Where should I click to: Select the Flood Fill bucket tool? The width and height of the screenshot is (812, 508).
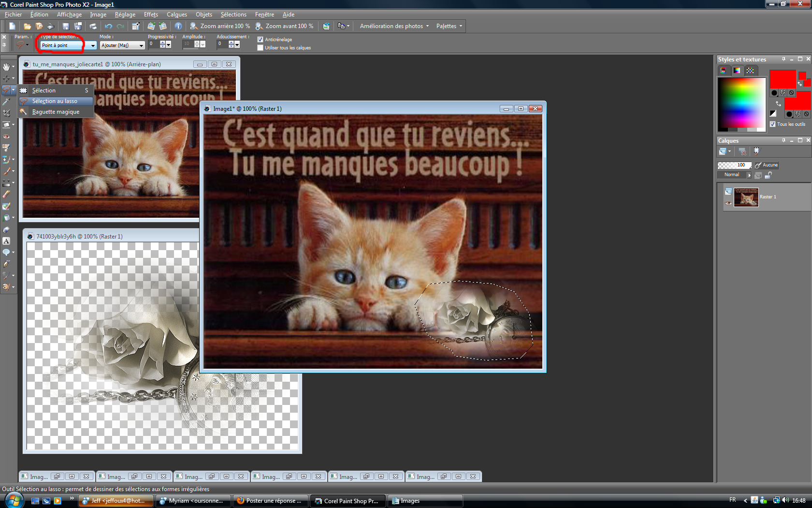[6, 218]
